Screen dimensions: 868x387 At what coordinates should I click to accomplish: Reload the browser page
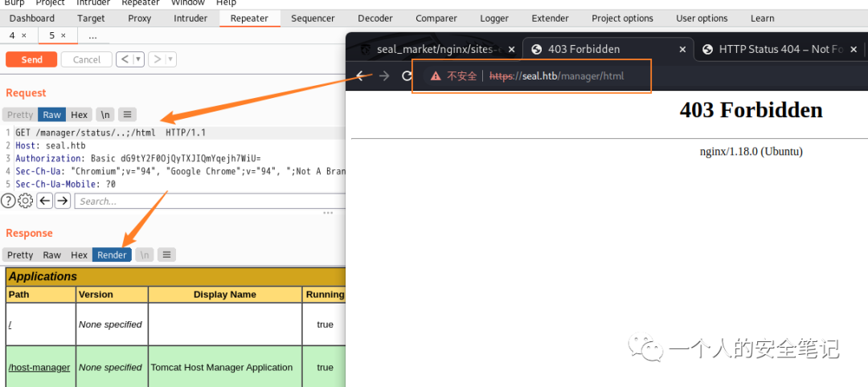pos(407,75)
